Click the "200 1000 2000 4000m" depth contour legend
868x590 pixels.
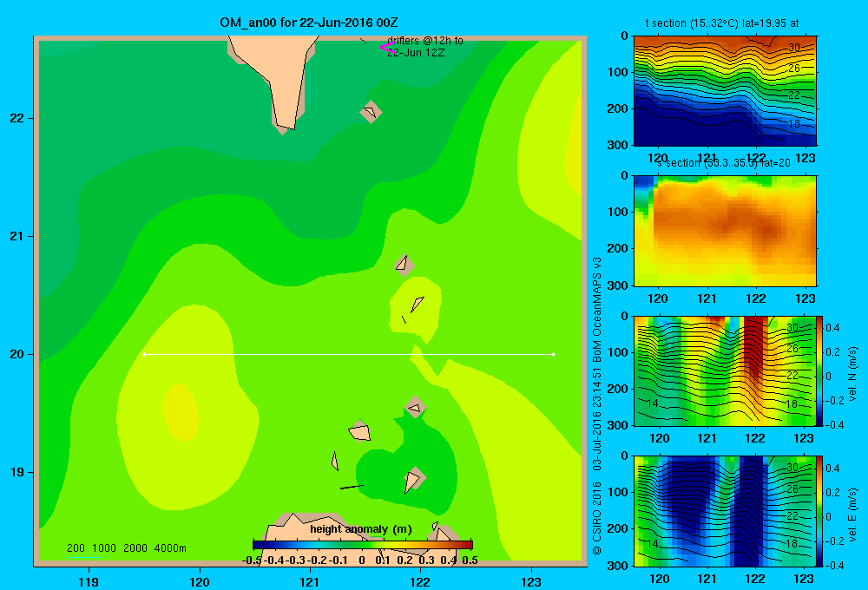point(126,548)
